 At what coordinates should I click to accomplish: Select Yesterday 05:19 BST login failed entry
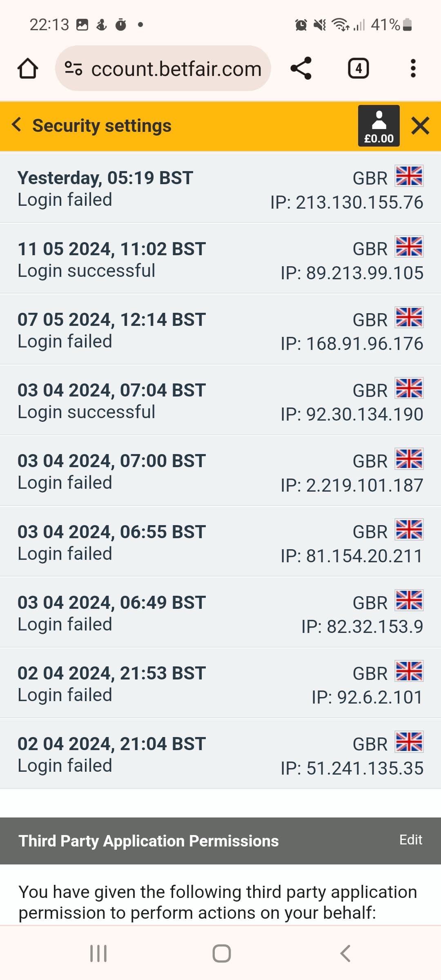coord(105,188)
